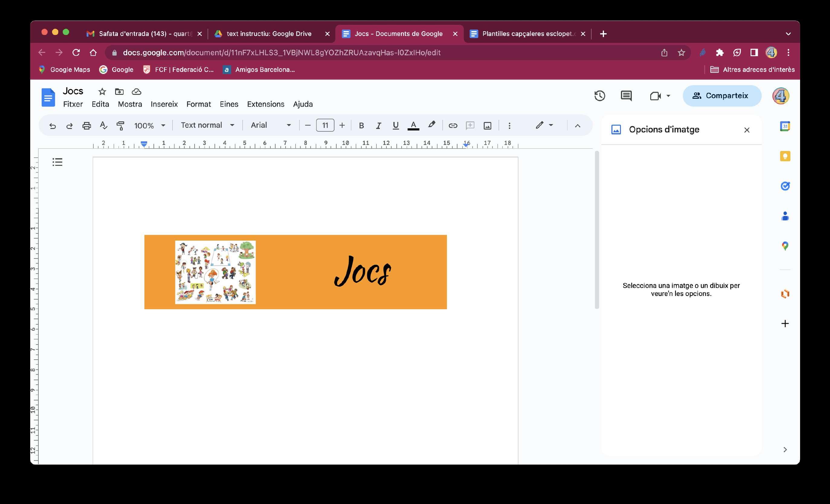Toggle bold formatting
830x504 pixels.
(x=361, y=126)
